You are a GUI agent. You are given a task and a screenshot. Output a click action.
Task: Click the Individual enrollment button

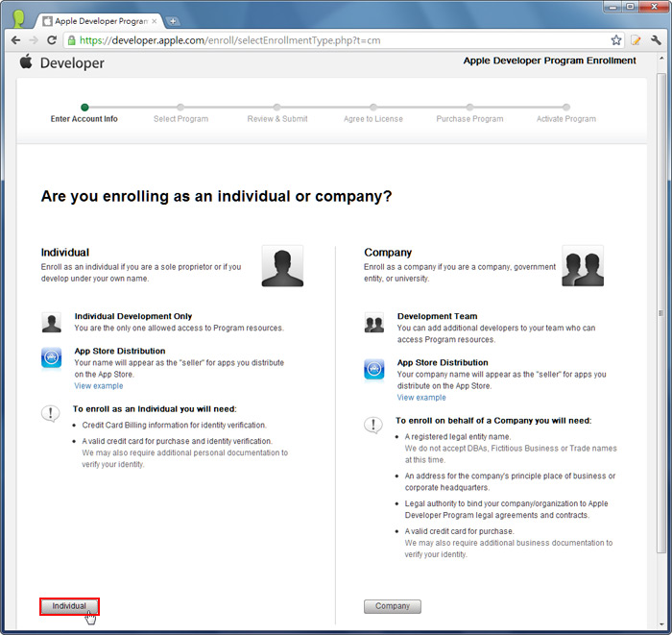tap(69, 606)
